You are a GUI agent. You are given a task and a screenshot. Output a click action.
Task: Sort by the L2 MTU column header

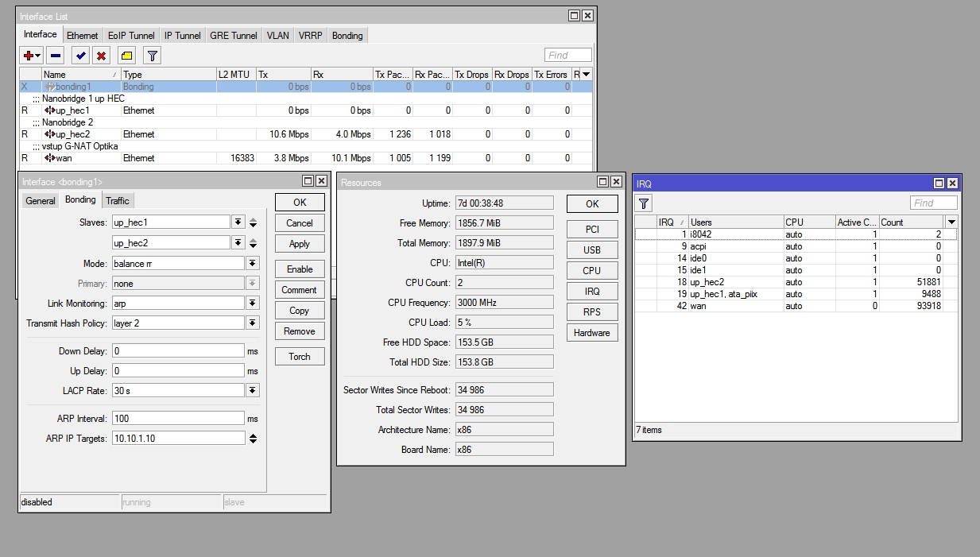(236, 75)
